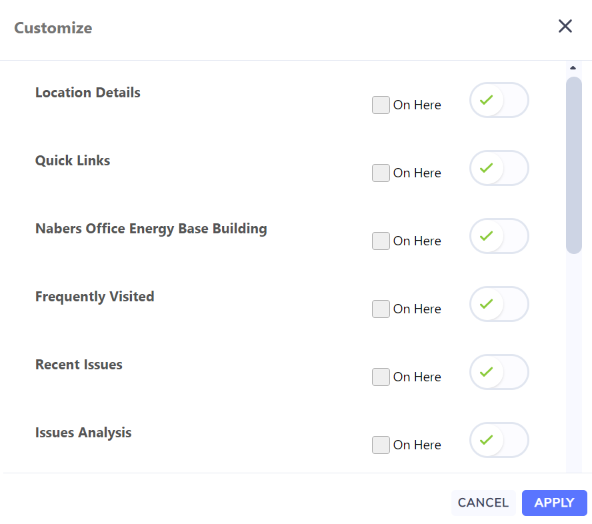The width and height of the screenshot is (592, 524).
Task: Click the scrollbar up arrow
Action: [573, 68]
